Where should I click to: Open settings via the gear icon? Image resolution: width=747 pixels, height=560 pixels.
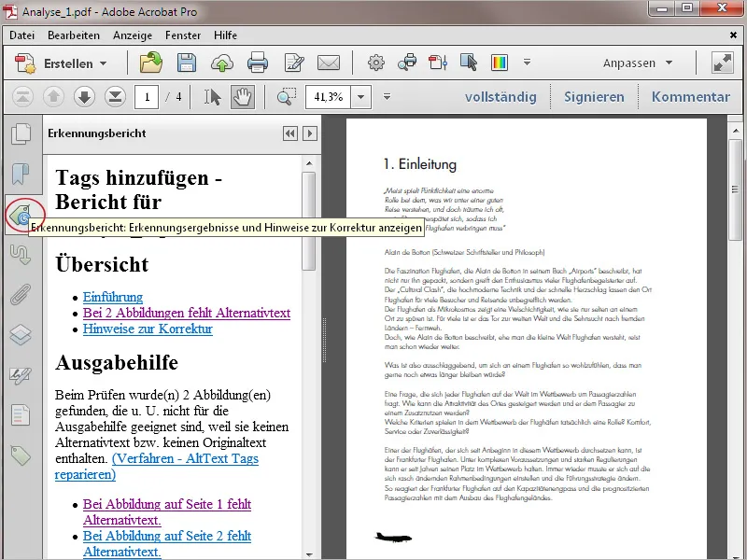(376, 63)
